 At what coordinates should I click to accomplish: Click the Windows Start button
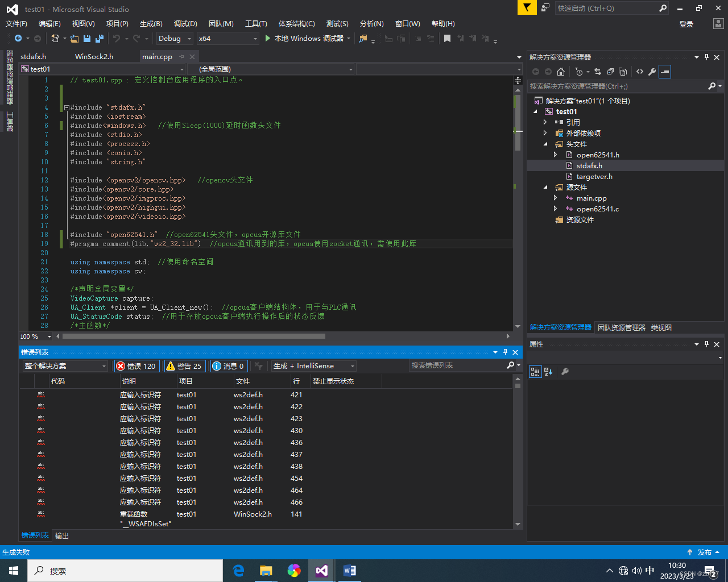pyautogui.click(x=14, y=571)
